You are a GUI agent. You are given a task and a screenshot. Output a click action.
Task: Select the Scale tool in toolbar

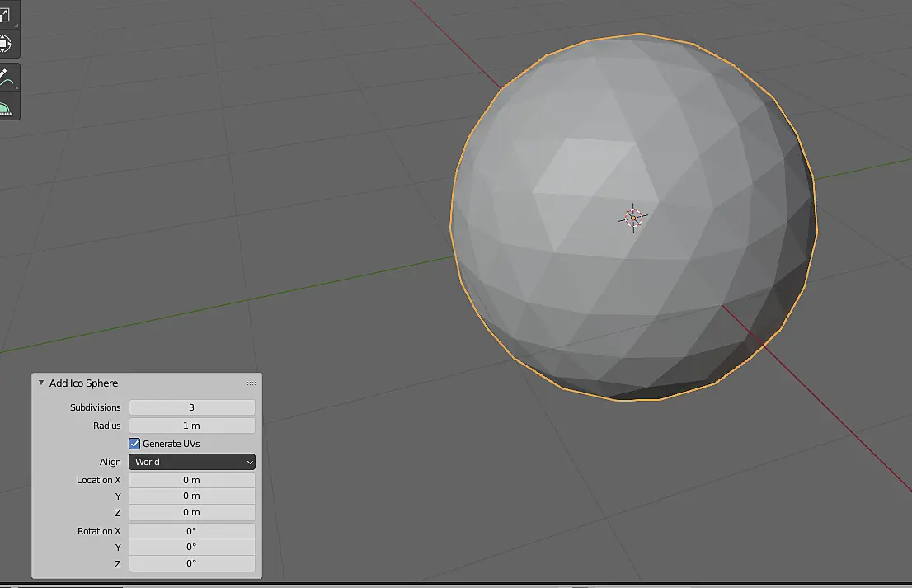tap(6, 15)
